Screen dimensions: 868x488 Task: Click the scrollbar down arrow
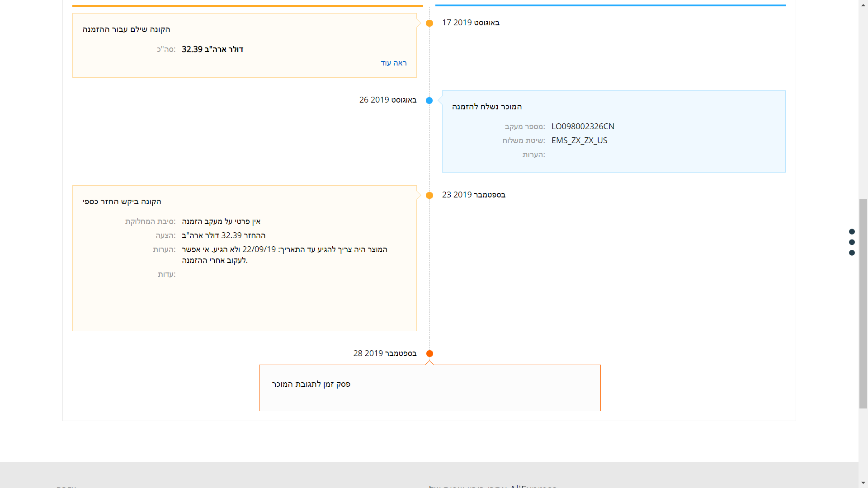click(x=863, y=483)
